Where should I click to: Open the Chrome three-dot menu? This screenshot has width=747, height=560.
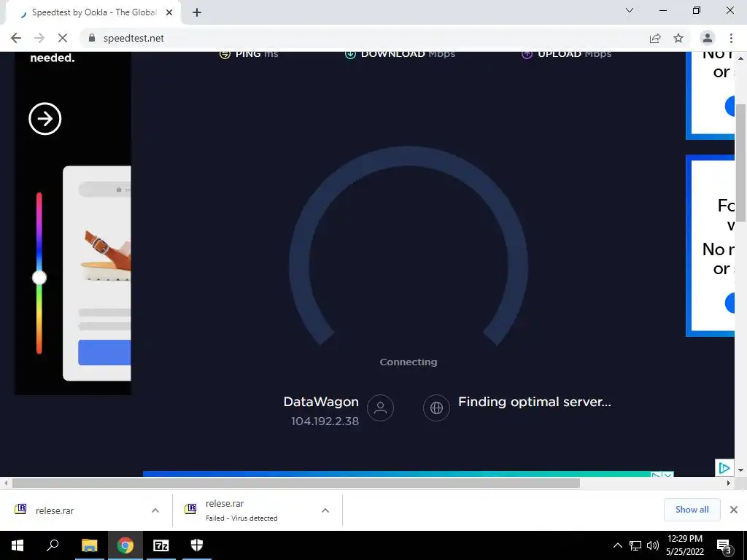click(x=731, y=38)
